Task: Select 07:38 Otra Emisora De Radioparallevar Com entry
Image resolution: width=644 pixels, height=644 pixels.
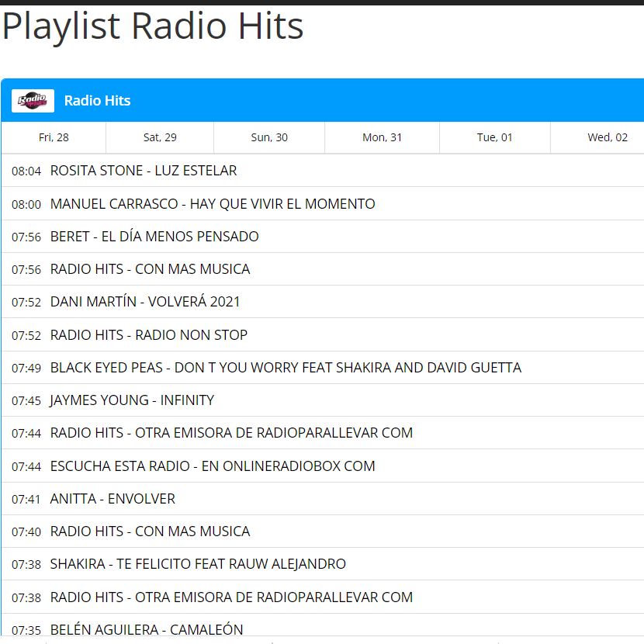Action: [231, 597]
